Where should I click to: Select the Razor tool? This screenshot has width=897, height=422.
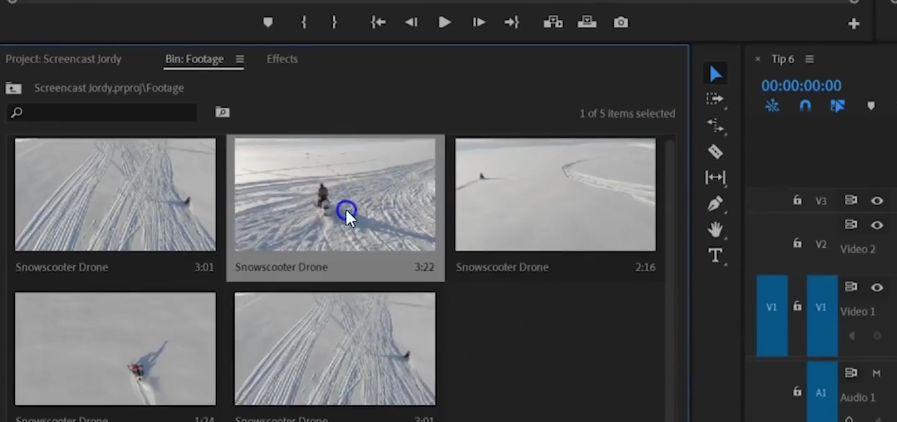pyautogui.click(x=715, y=151)
